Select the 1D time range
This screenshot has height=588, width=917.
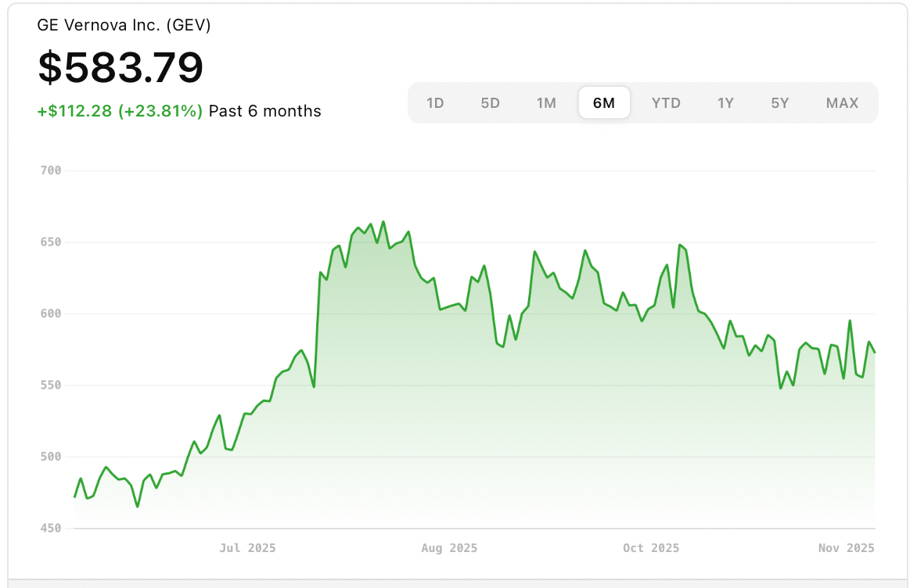tap(435, 103)
